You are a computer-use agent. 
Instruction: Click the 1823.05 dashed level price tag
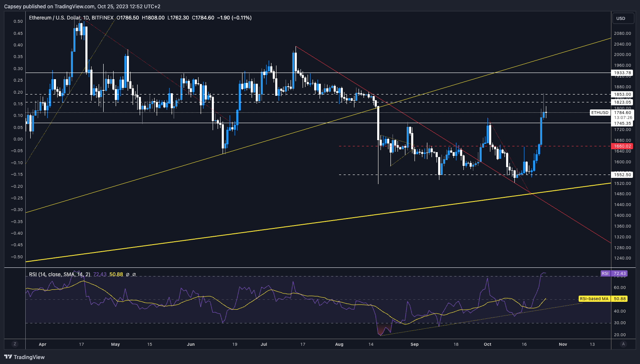tap(622, 102)
